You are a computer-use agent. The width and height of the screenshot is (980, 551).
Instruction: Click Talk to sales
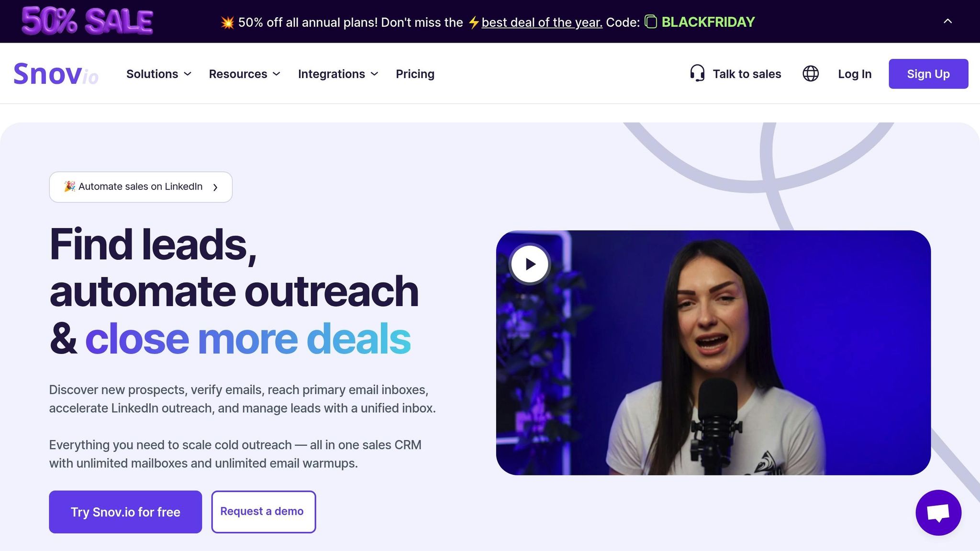click(746, 74)
